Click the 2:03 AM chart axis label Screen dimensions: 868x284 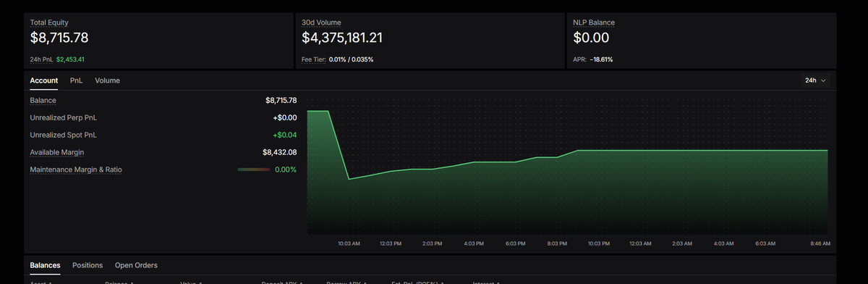[x=683, y=243]
